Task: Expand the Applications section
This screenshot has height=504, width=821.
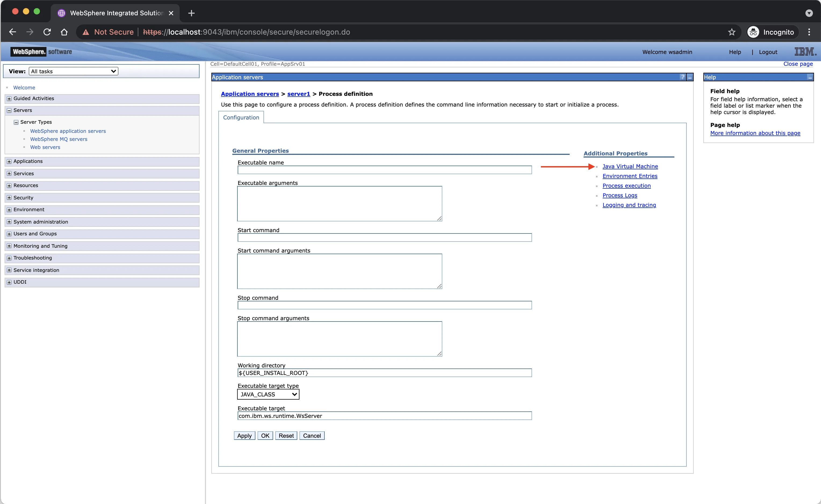Action: pos(9,162)
